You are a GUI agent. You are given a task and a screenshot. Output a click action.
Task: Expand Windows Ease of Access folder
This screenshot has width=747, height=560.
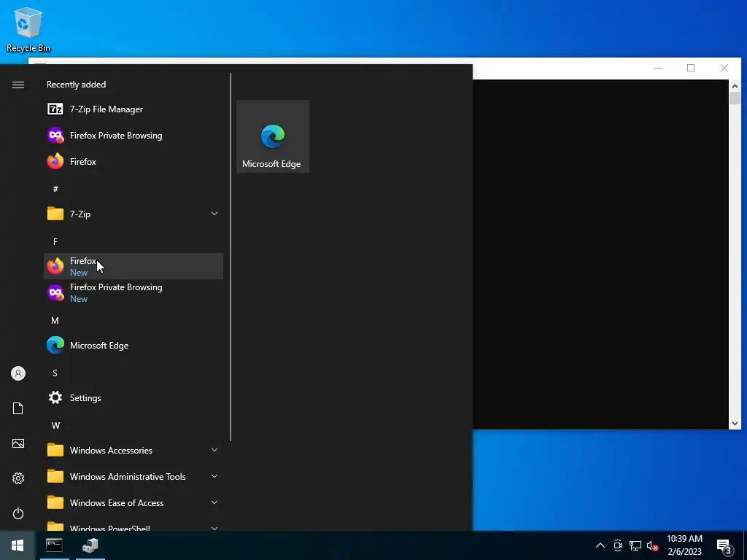coord(133,502)
